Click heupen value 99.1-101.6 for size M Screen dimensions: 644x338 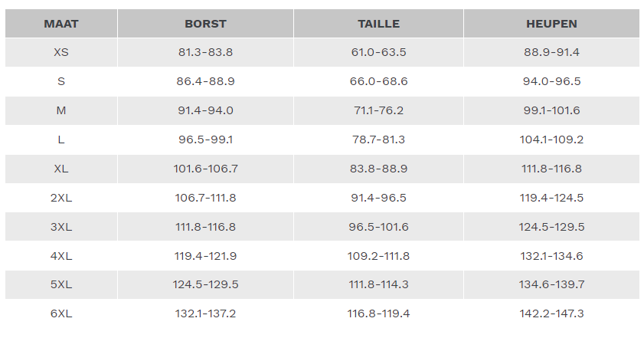point(551,110)
